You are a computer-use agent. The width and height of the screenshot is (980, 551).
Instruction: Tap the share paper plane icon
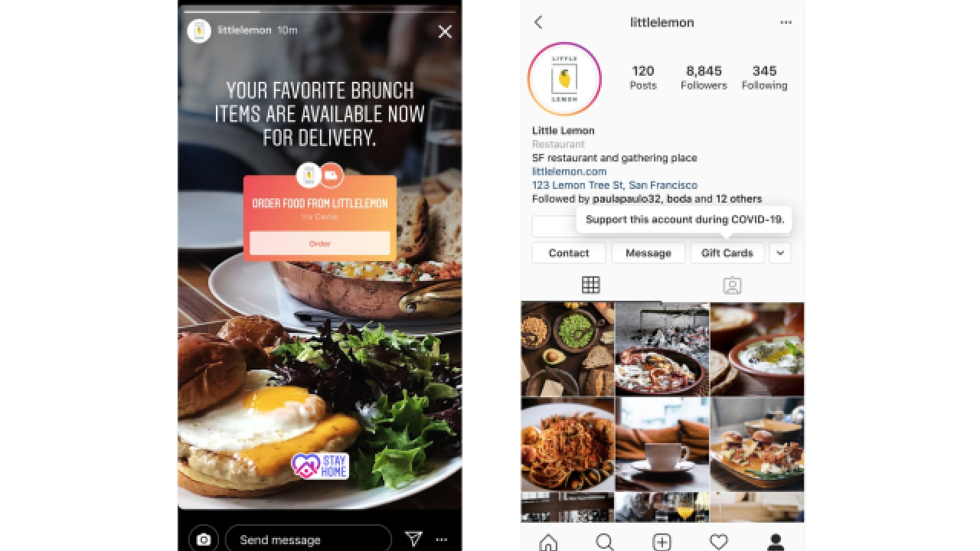pyautogui.click(x=413, y=540)
